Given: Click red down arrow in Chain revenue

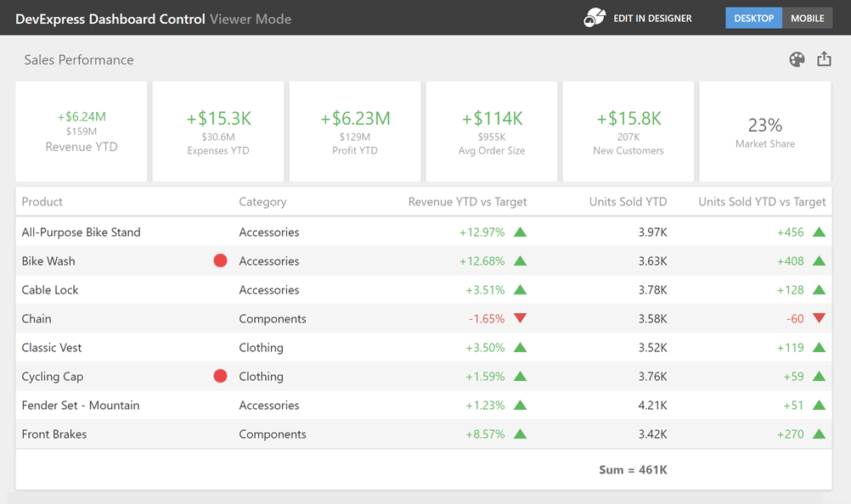Looking at the screenshot, I should pos(521,319).
